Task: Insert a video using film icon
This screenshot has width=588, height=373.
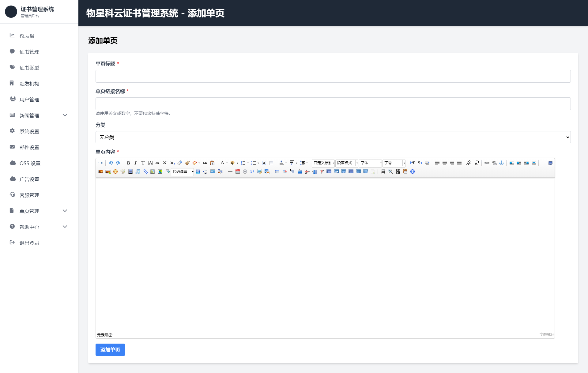Action: [x=130, y=171]
